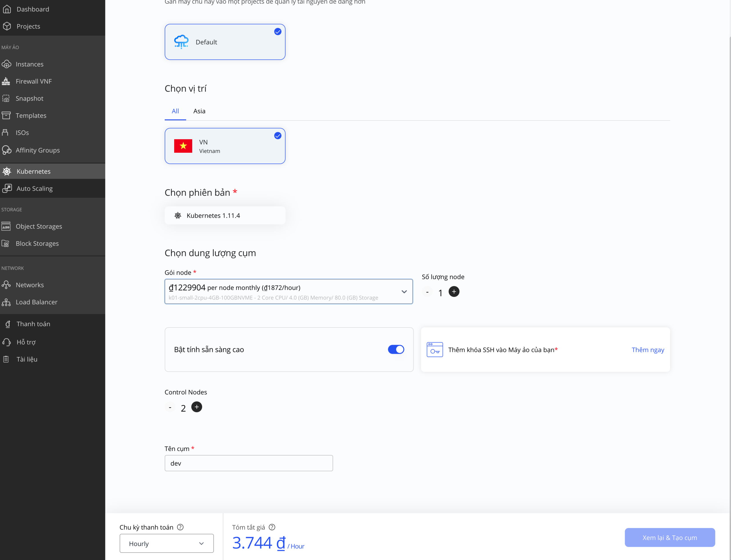Image resolution: width=731 pixels, height=560 pixels.
Task: Toggle Bật tính sẵn sàng cao switch
Action: click(x=396, y=349)
